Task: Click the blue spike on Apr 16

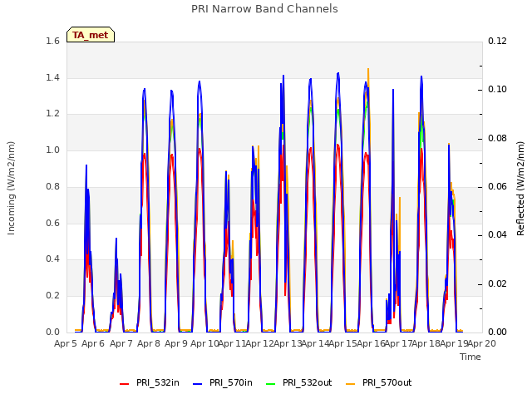Action: [393, 91]
